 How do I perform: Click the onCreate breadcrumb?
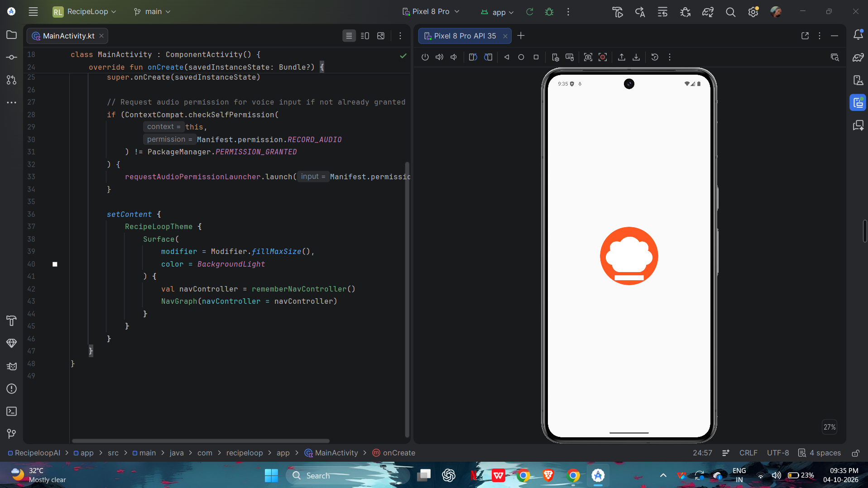394,453
